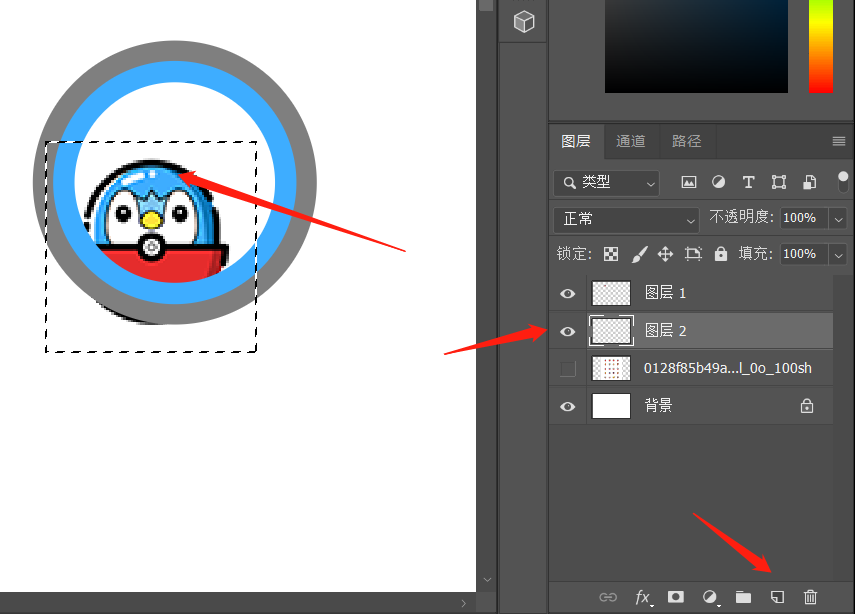Image resolution: width=855 pixels, height=614 pixels.
Task: Filter layers by smart object type
Action: point(810,182)
